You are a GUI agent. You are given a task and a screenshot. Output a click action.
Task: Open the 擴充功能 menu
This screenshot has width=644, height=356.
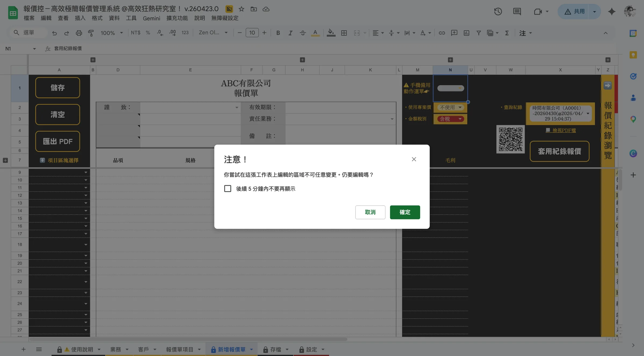pos(177,18)
